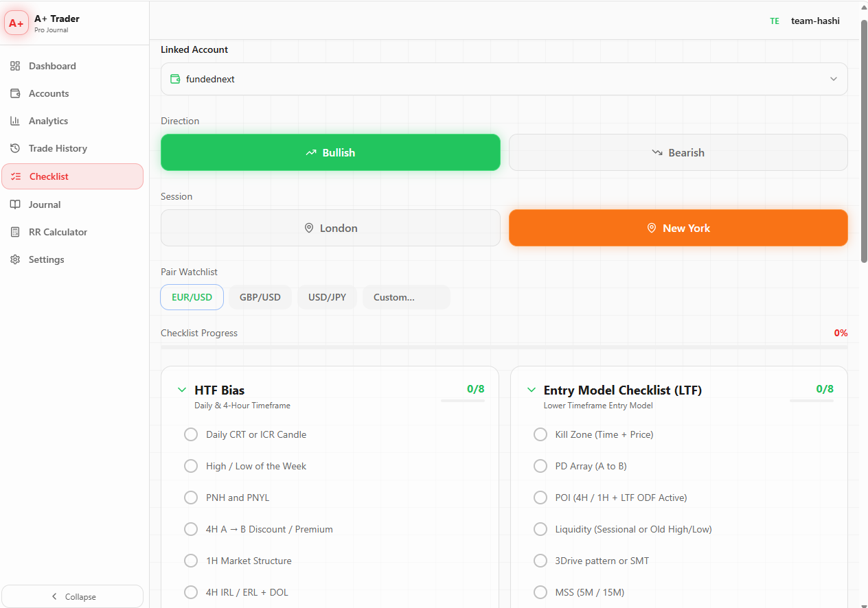
Task: Select GBP/USD pair
Action: 260,297
